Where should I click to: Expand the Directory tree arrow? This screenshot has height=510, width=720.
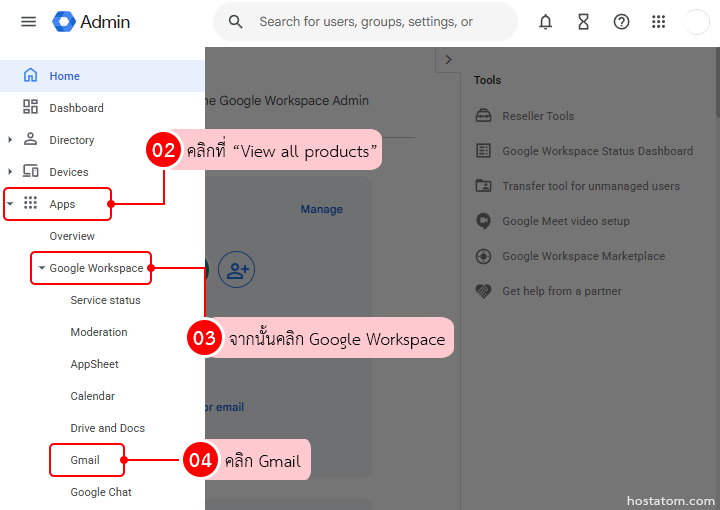pos(10,140)
